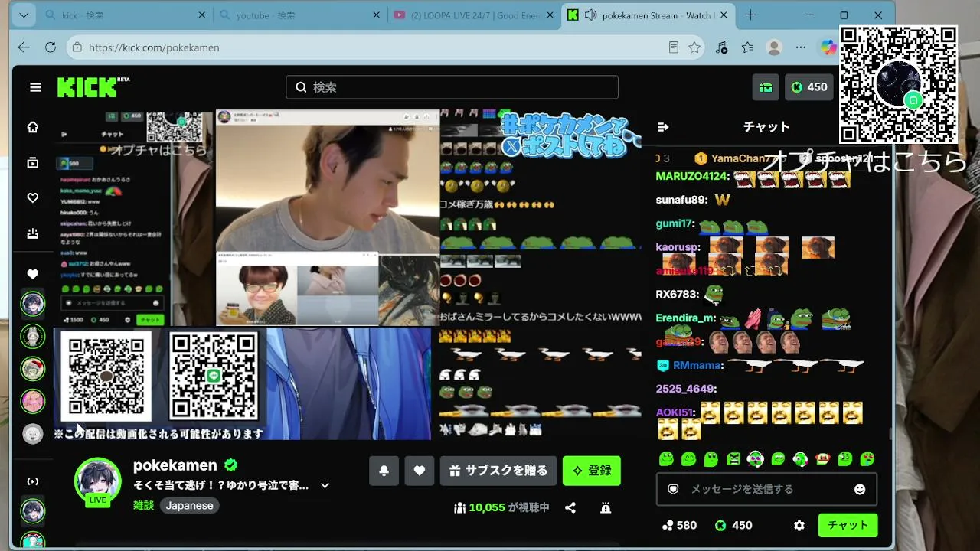The image size is (980, 551).
Task: Open the Home icon in Kick sidebar
Action: point(33,127)
